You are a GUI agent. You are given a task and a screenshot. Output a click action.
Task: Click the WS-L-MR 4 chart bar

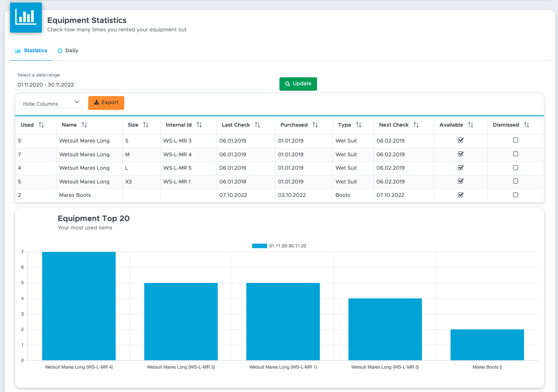(x=79, y=306)
